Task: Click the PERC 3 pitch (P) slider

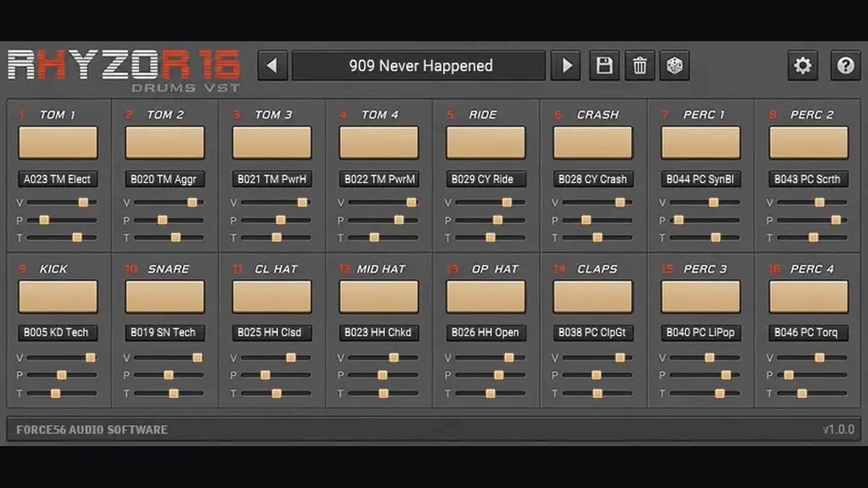Action: point(705,375)
